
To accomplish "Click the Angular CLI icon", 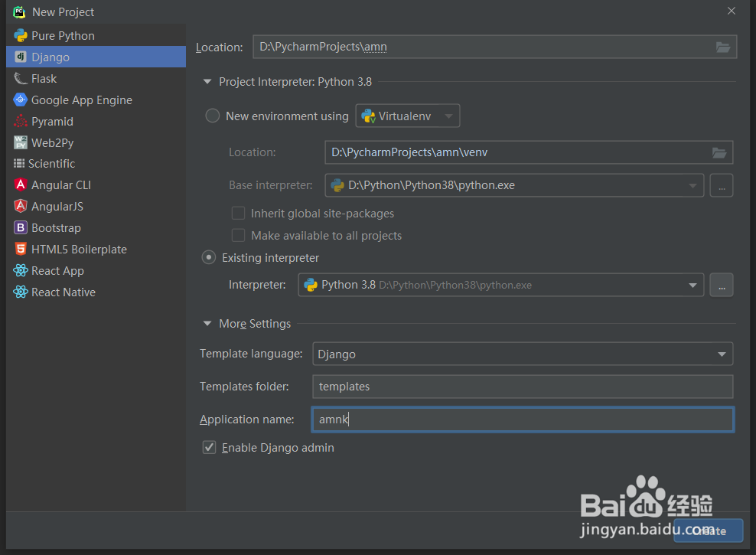I will [20, 185].
